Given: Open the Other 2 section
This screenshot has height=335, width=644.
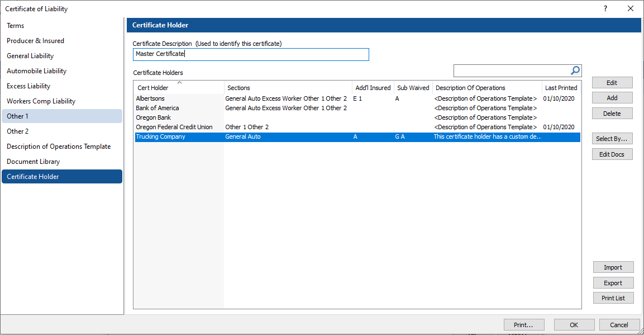Looking at the screenshot, I should point(62,131).
